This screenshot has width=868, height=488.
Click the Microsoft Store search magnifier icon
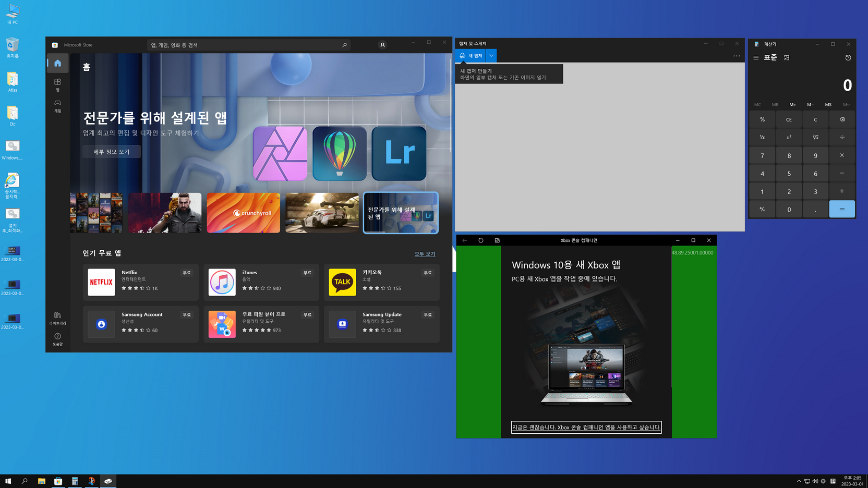[344, 45]
